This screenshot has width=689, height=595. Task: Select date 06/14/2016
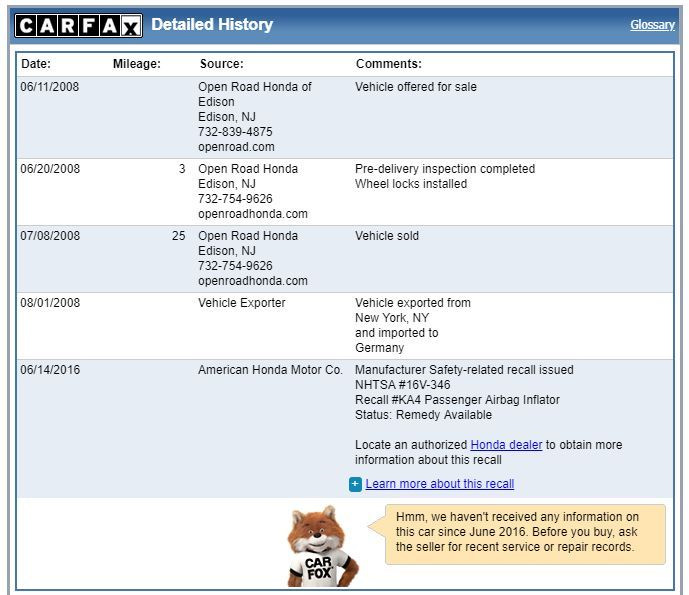[50, 370]
